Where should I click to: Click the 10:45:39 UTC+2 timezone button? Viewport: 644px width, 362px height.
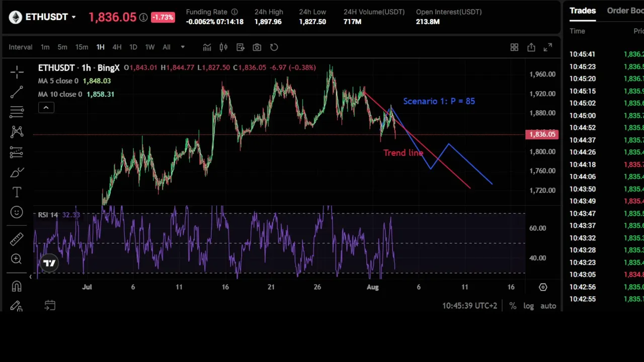point(469,306)
